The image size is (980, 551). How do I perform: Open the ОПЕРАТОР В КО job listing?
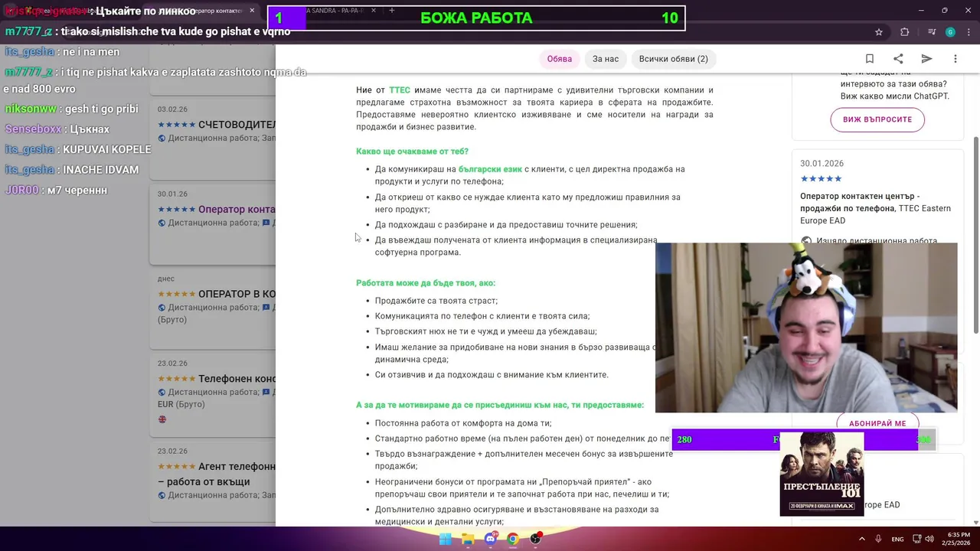click(x=237, y=294)
